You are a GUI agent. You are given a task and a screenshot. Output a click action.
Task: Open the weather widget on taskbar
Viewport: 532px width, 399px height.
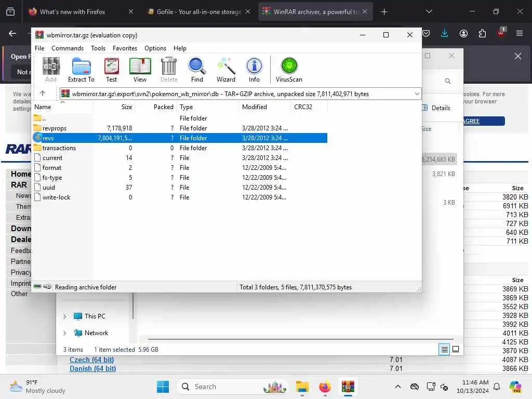[x=37, y=387]
